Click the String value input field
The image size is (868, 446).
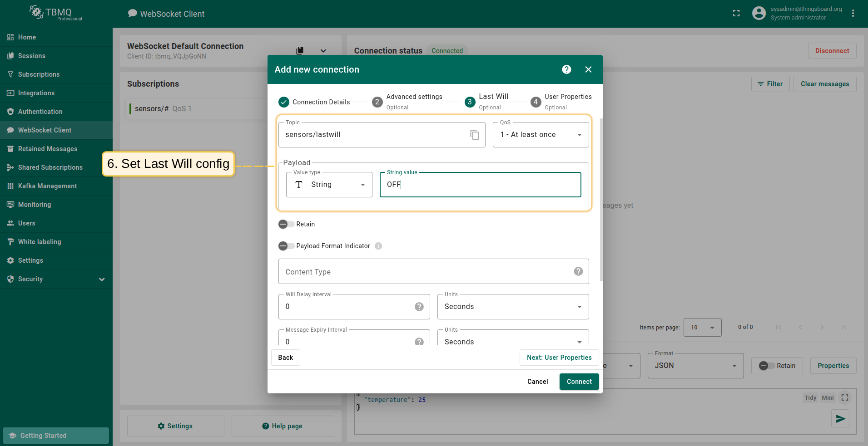[x=480, y=185]
